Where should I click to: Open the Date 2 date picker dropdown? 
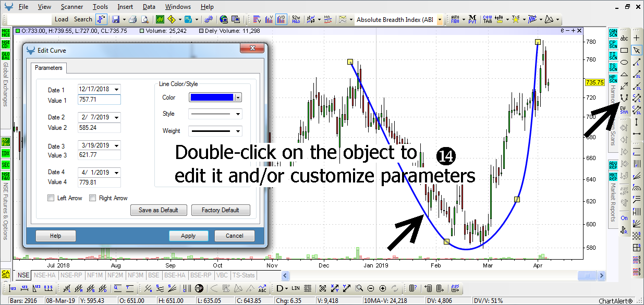116,117
